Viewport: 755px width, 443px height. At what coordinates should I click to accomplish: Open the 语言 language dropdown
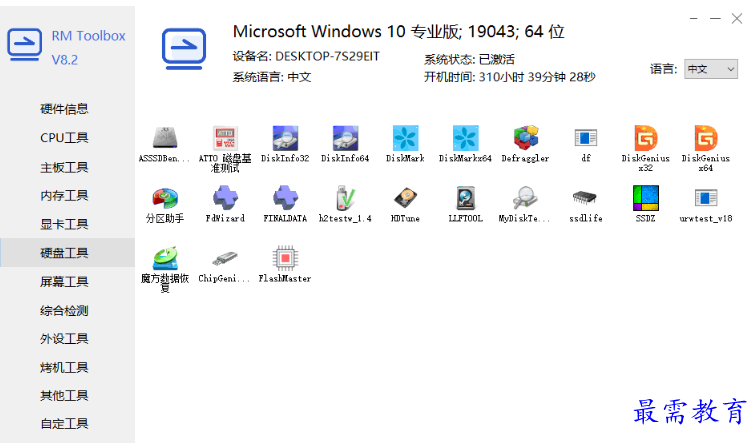point(711,69)
